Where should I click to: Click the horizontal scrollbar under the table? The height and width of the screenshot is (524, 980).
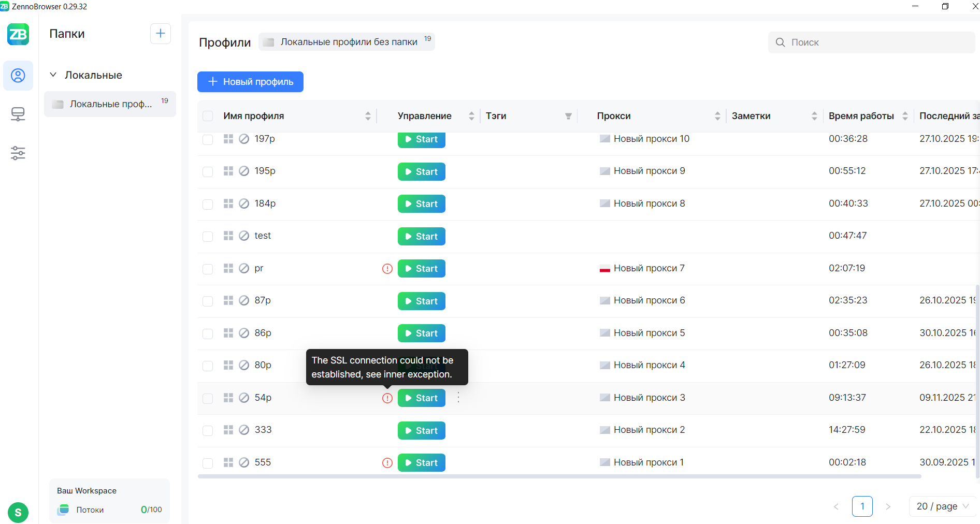click(x=559, y=476)
